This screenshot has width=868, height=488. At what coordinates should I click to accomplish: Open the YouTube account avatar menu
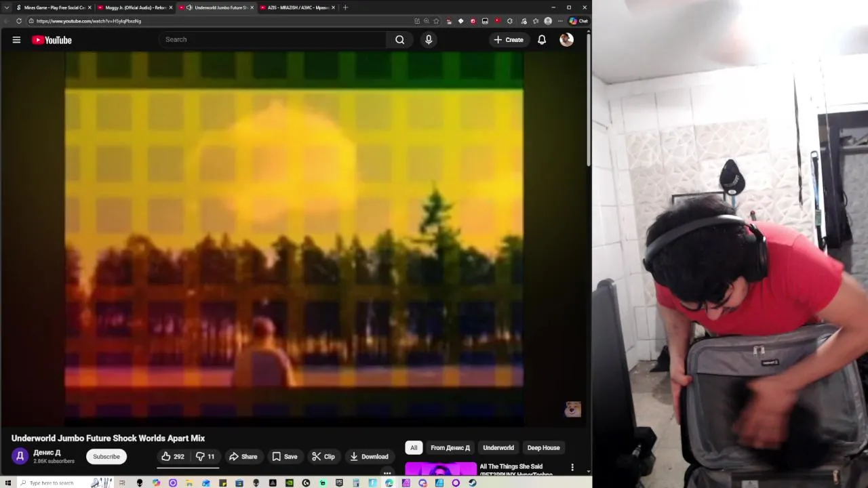pos(567,40)
